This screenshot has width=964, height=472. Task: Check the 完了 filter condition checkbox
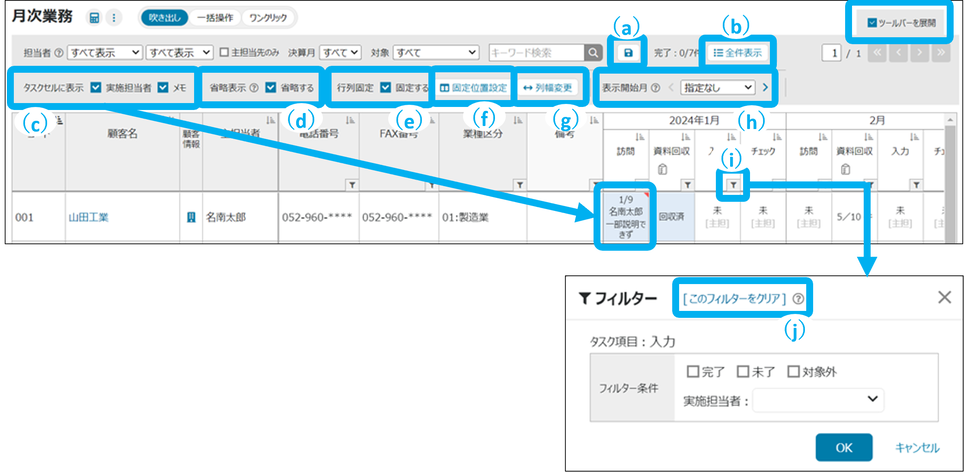693,371
